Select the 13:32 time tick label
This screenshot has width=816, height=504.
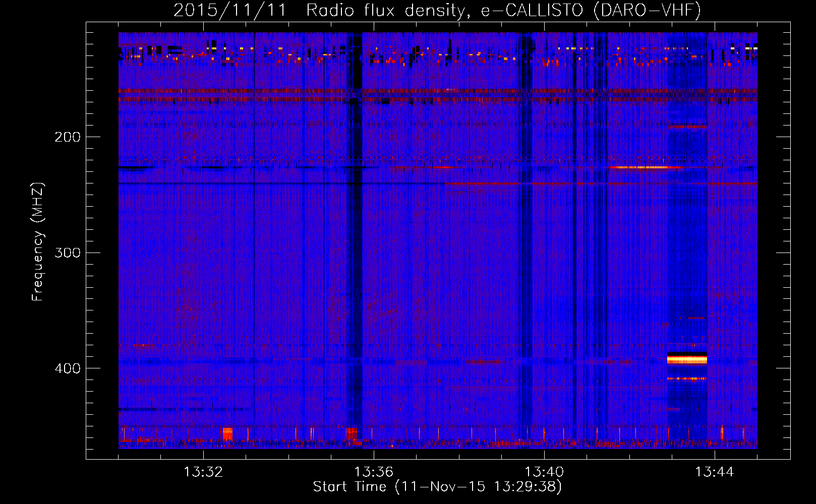point(203,472)
